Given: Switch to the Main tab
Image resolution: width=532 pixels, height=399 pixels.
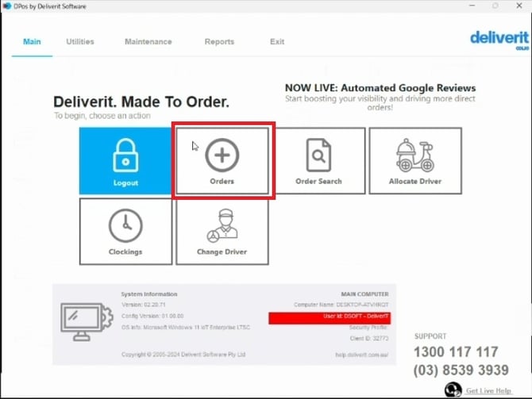Looking at the screenshot, I should tap(32, 42).
